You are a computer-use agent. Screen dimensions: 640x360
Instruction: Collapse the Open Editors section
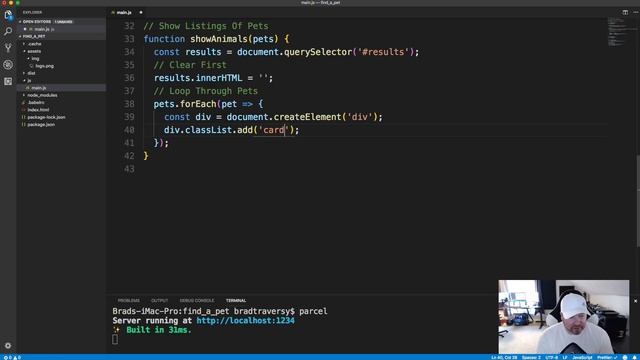[36, 22]
